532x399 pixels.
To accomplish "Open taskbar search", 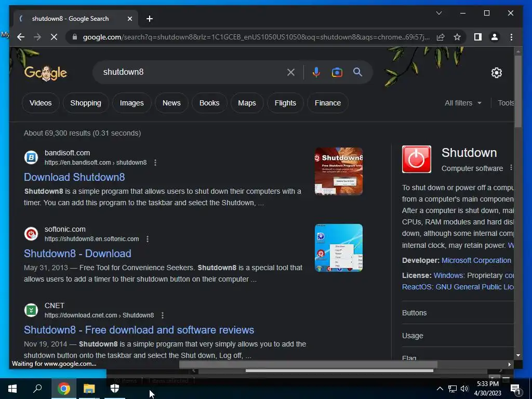I will 37,389.
